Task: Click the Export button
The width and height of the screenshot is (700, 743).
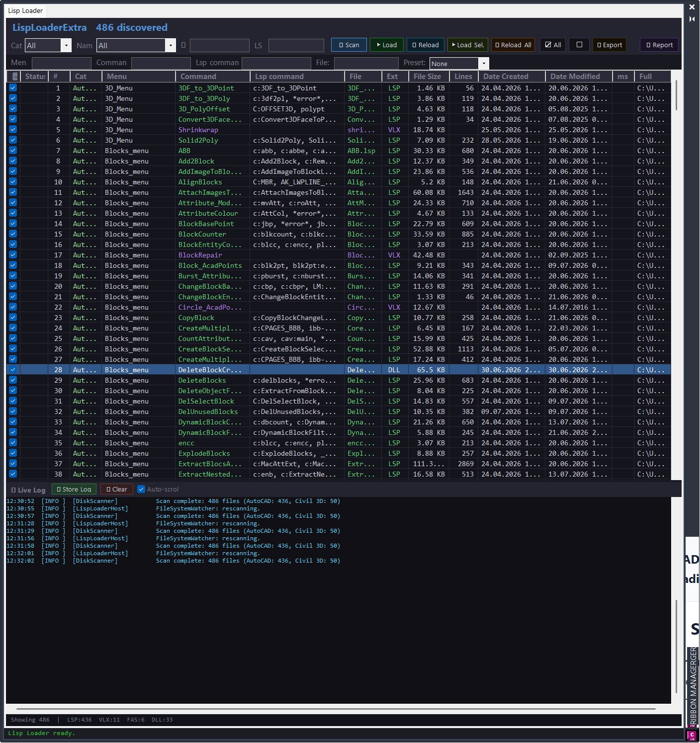Action: (610, 45)
